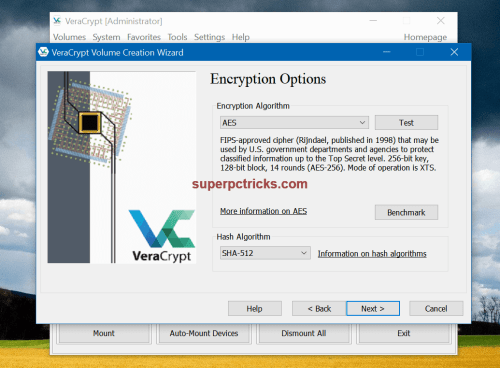Open the Help menu in VeraCrypt window
500x368 pixels.
(x=241, y=37)
